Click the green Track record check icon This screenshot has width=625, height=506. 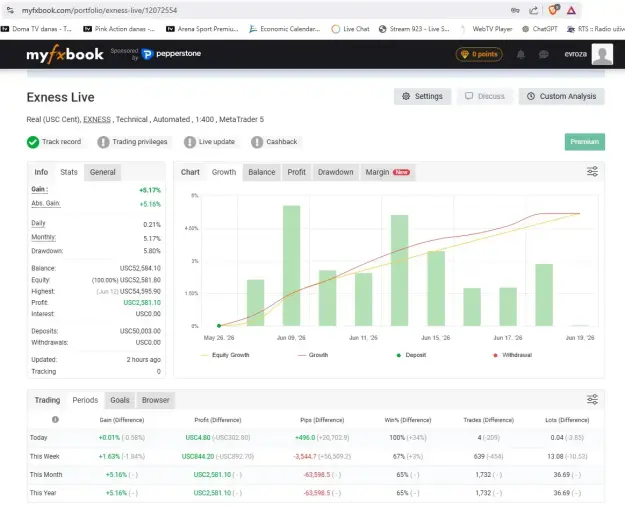click(33, 142)
